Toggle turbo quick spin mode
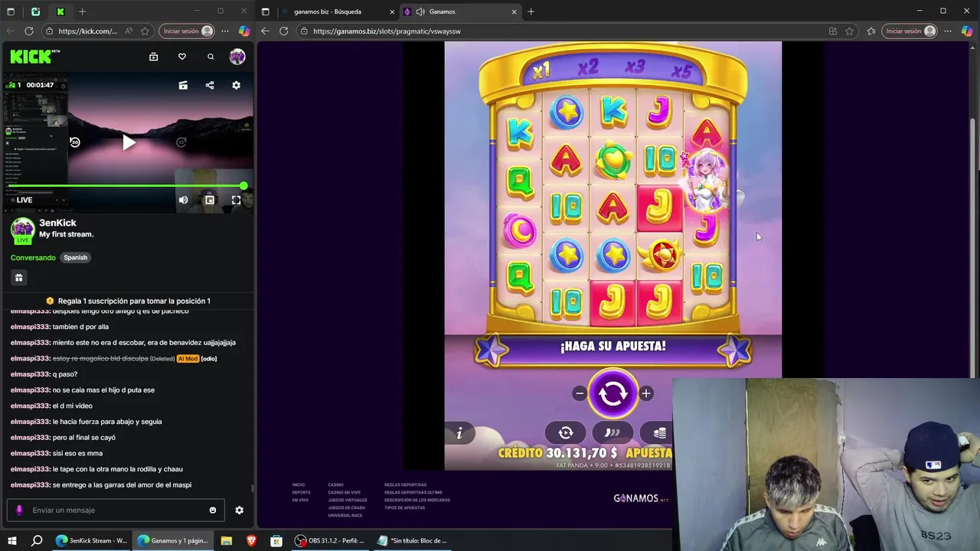Screen dimensions: 980x551 [x=612, y=433]
